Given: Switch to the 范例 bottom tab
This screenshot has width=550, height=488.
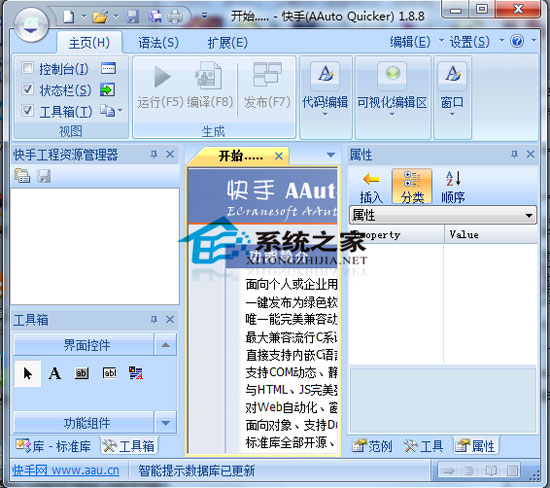Looking at the screenshot, I should [372, 446].
